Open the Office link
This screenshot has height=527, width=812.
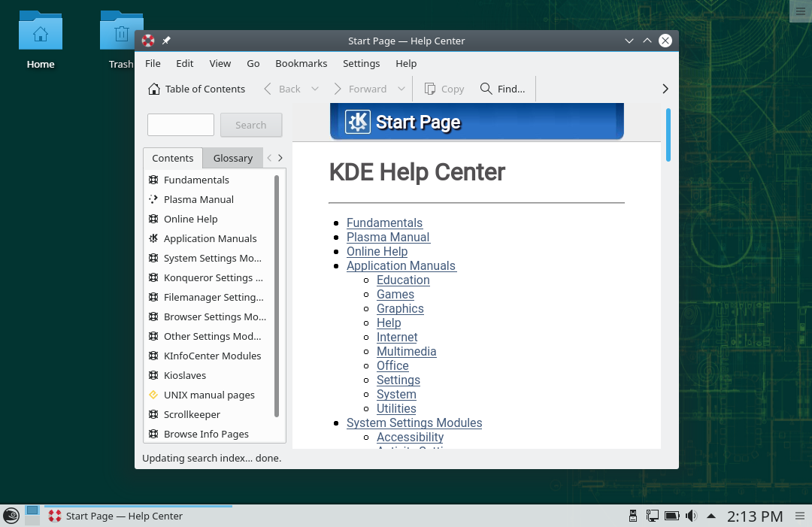(x=392, y=365)
